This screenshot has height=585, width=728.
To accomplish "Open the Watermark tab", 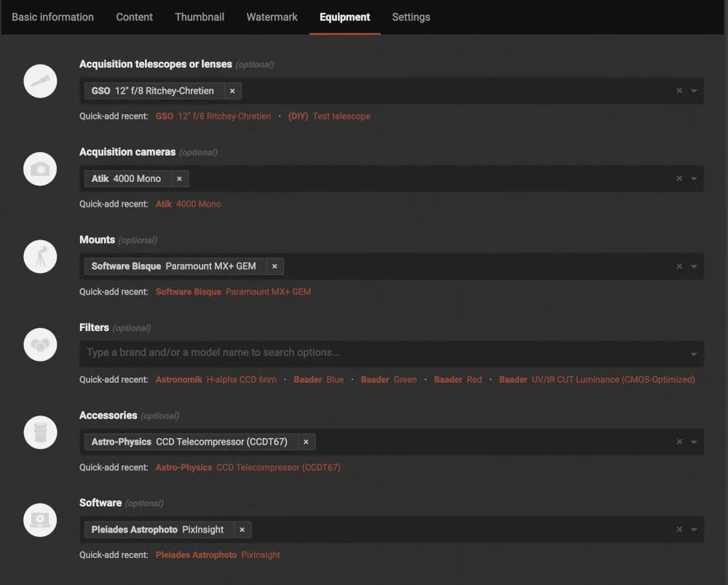I will pyautogui.click(x=272, y=17).
